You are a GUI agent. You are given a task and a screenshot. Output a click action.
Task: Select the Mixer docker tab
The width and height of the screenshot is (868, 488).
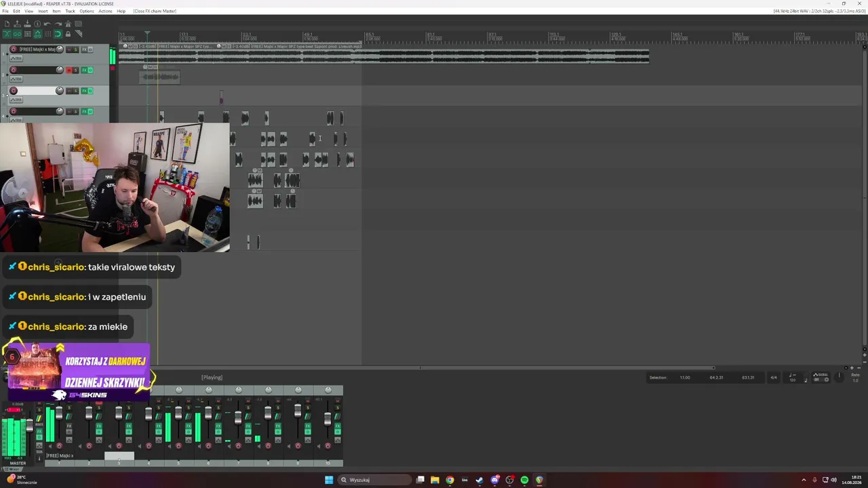point(13,468)
